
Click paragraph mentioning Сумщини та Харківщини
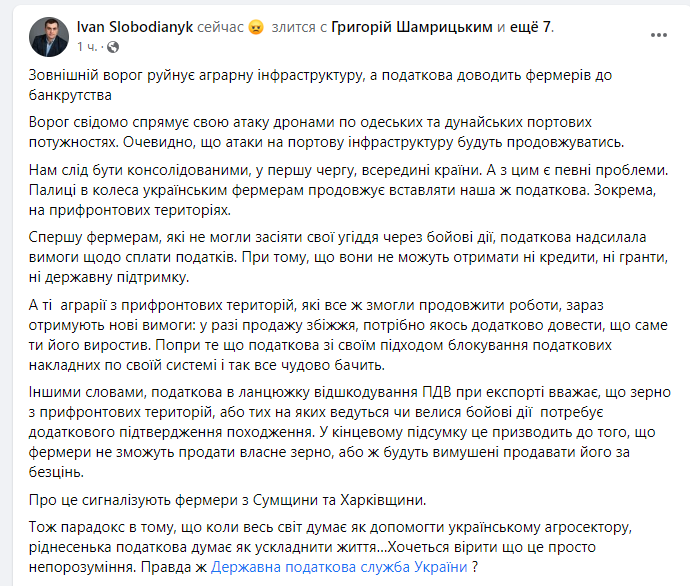(x=228, y=500)
